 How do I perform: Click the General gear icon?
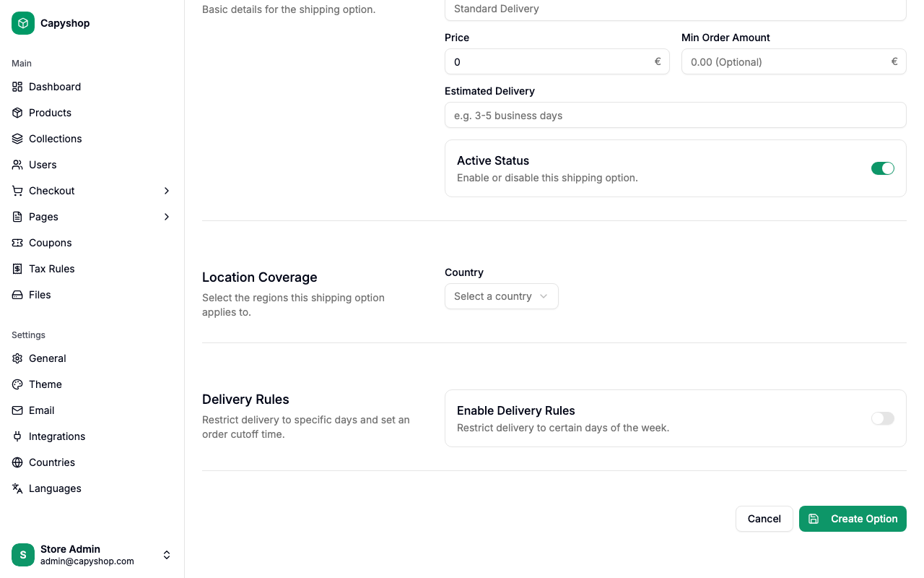pyautogui.click(x=17, y=358)
